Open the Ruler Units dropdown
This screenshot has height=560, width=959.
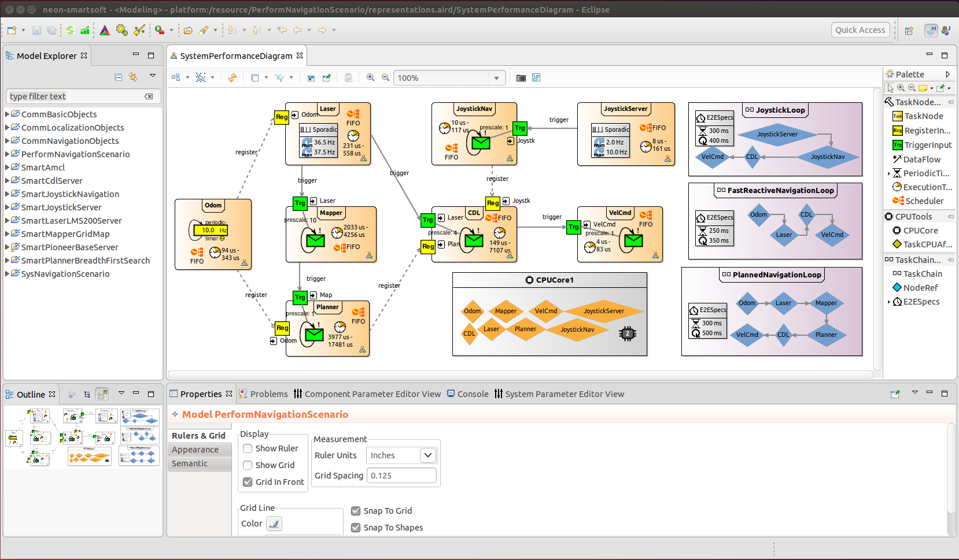427,455
